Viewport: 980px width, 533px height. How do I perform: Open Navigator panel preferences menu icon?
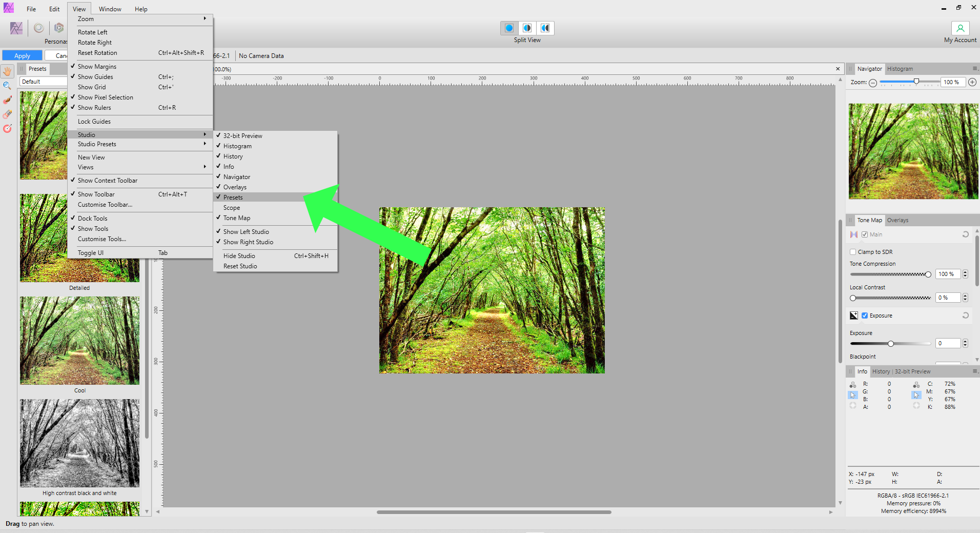[x=974, y=69]
